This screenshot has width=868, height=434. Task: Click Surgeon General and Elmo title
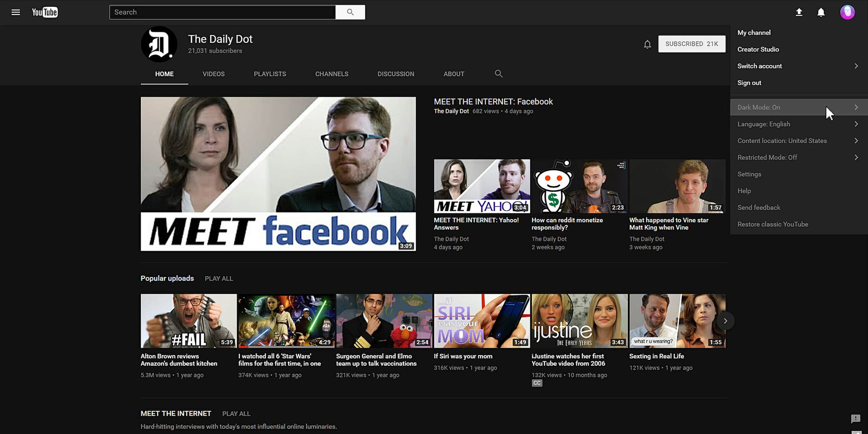coord(376,360)
